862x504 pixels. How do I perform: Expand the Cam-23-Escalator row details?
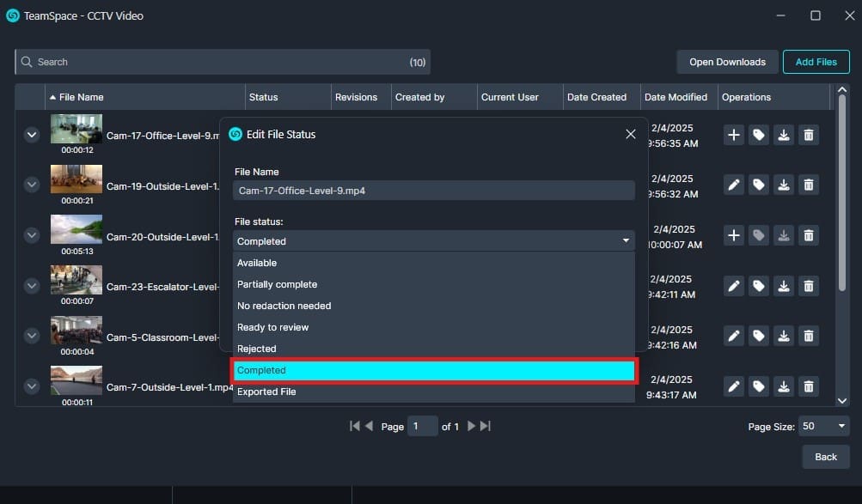[32, 286]
